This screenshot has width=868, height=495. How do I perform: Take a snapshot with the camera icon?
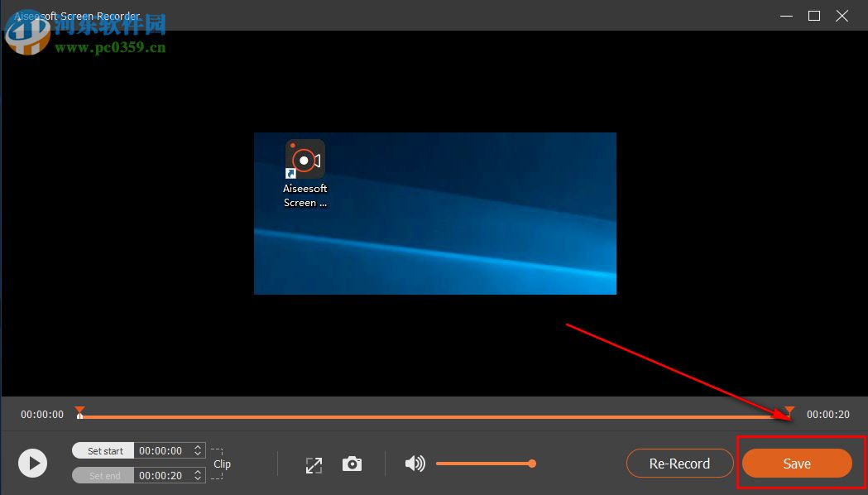(x=352, y=464)
